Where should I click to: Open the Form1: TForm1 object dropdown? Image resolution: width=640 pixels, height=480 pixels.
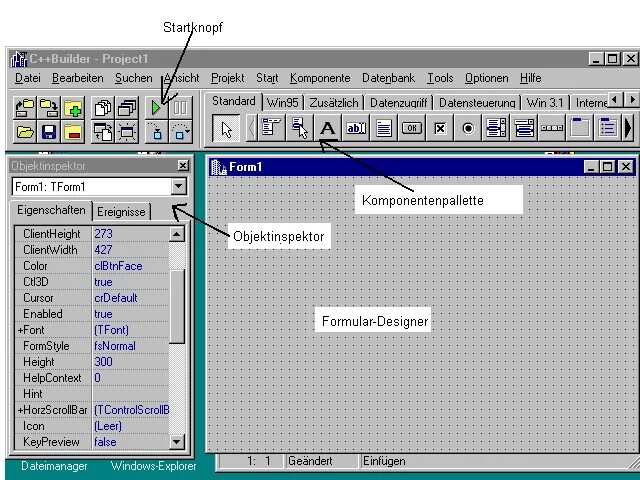tap(178, 187)
